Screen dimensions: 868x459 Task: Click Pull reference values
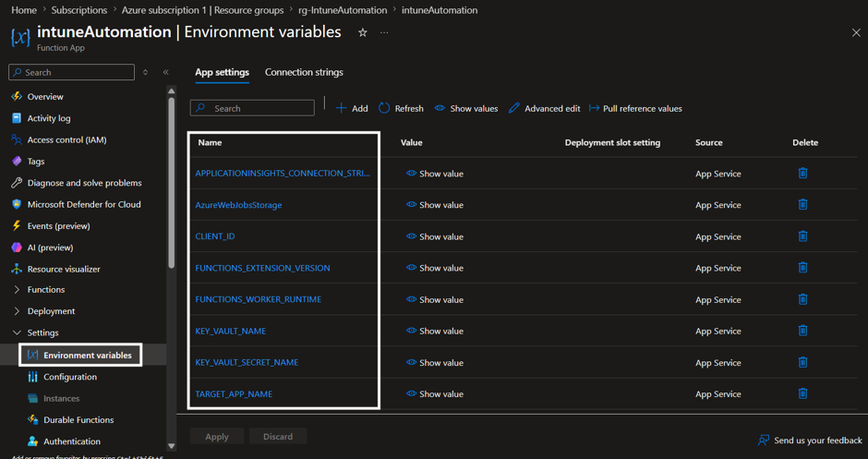coord(635,109)
